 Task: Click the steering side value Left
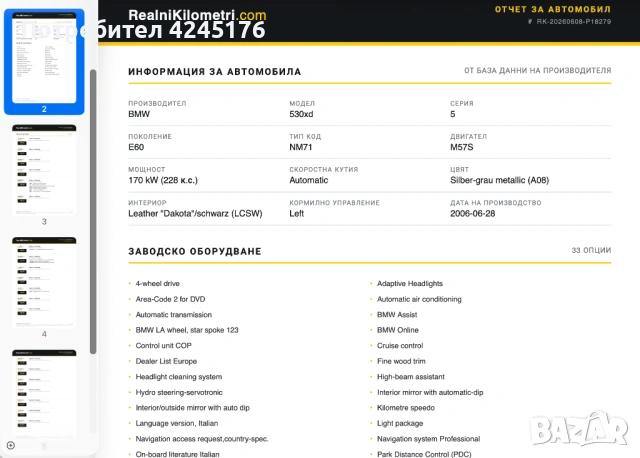coord(296,213)
